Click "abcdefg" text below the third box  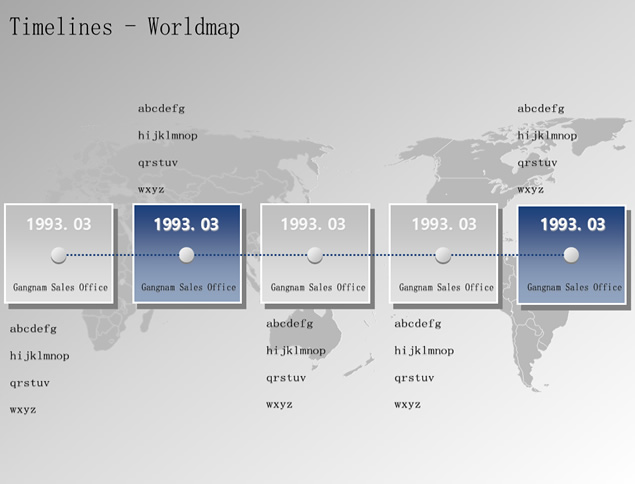click(290, 324)
